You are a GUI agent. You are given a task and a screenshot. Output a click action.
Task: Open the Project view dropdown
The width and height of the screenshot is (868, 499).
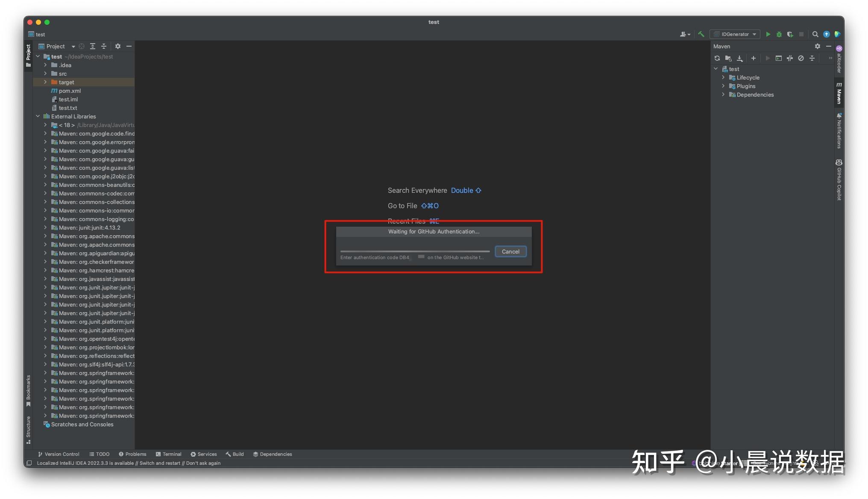click(x=56, y=46)
